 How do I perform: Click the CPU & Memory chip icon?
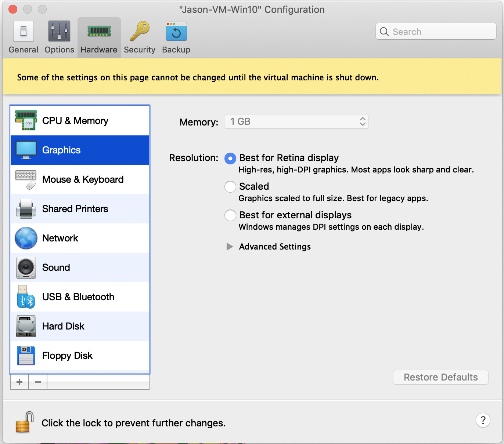coord(26,121)
